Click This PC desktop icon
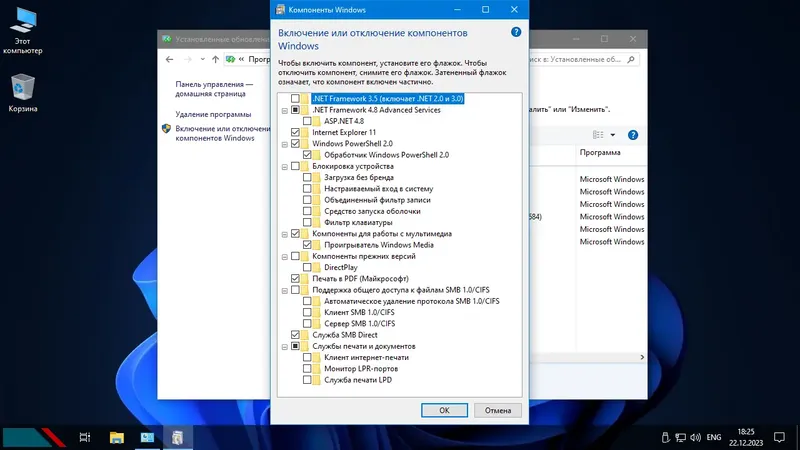This screenshot has height=450, width=800. pos(22,32)
